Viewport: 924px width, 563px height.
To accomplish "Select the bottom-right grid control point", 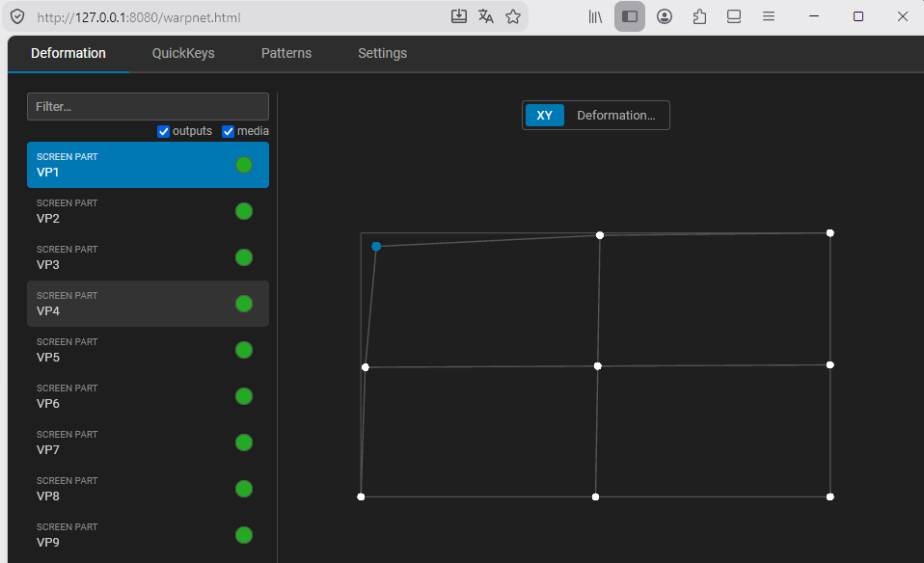I will 830,497.
